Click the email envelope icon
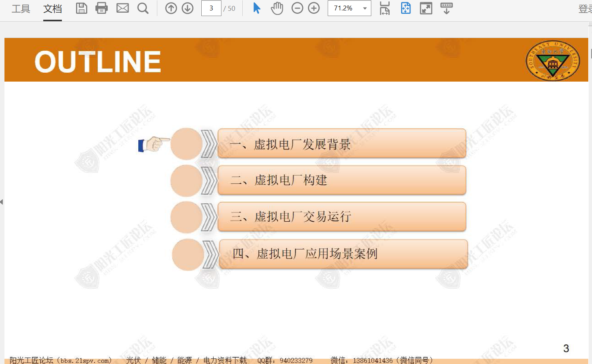 pos(122,8)
